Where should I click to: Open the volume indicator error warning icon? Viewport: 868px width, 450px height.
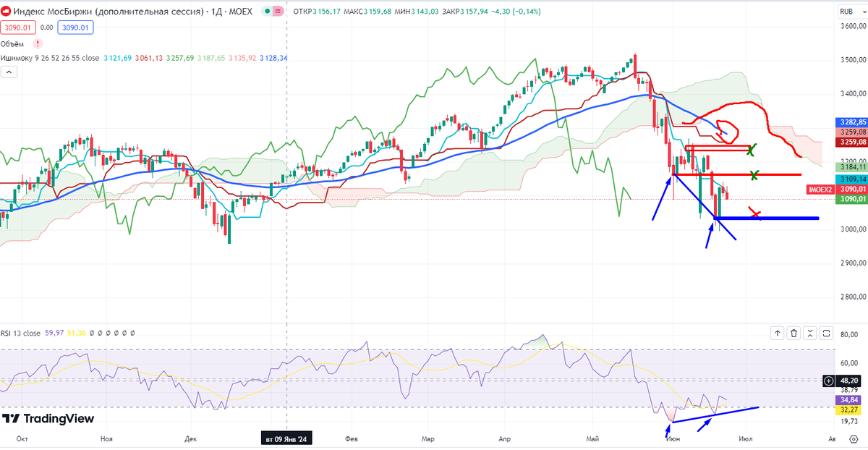[x=38, y=43]
